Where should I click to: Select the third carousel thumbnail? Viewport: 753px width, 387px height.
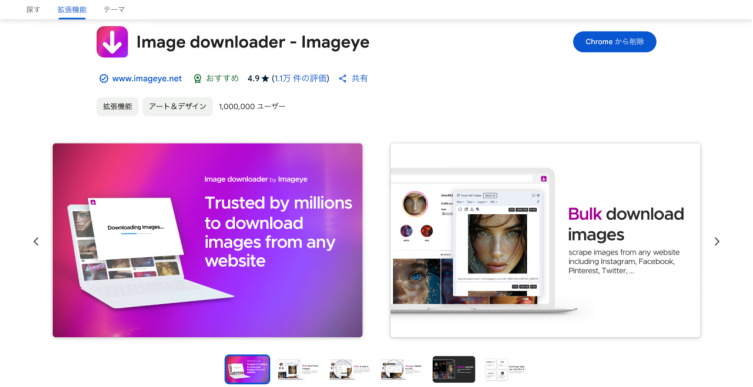pyautogui.click(x=351, y=369)
